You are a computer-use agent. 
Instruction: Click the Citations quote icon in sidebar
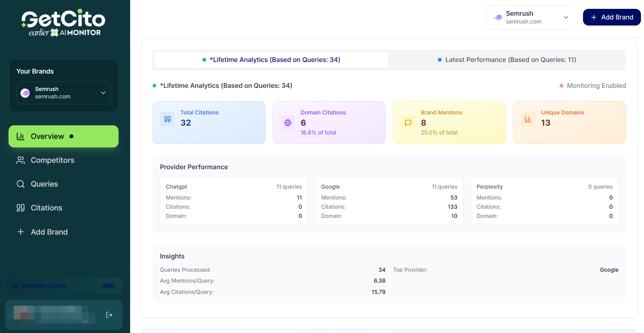click(x=20, y=208)
